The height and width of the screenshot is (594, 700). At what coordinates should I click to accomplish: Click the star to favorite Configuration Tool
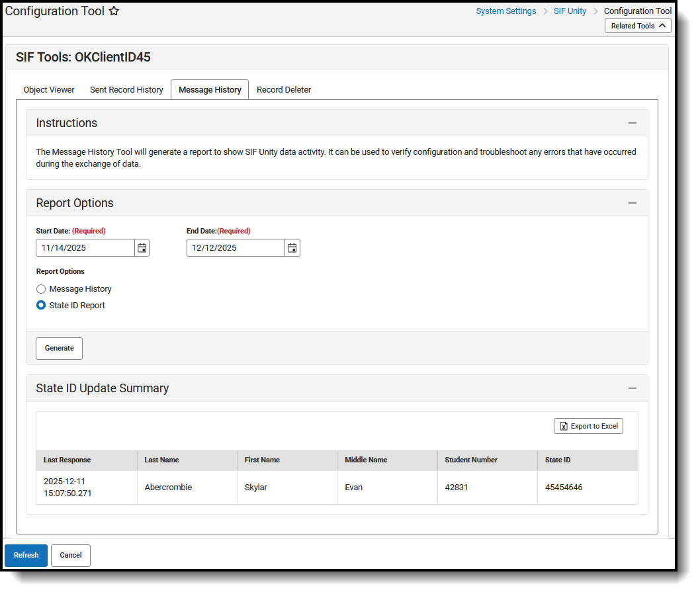point(114,11)
